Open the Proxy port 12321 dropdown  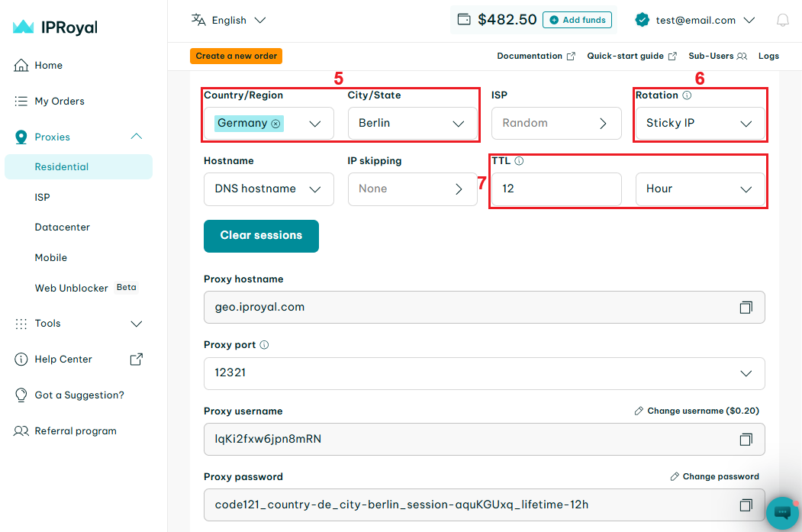click(x=485, y=373)
